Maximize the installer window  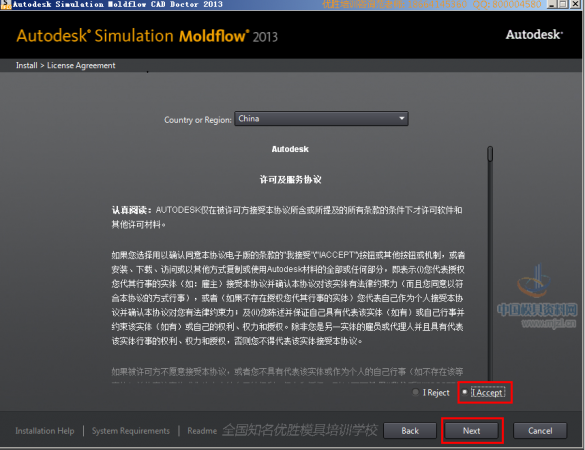click(x=563, y=4)
